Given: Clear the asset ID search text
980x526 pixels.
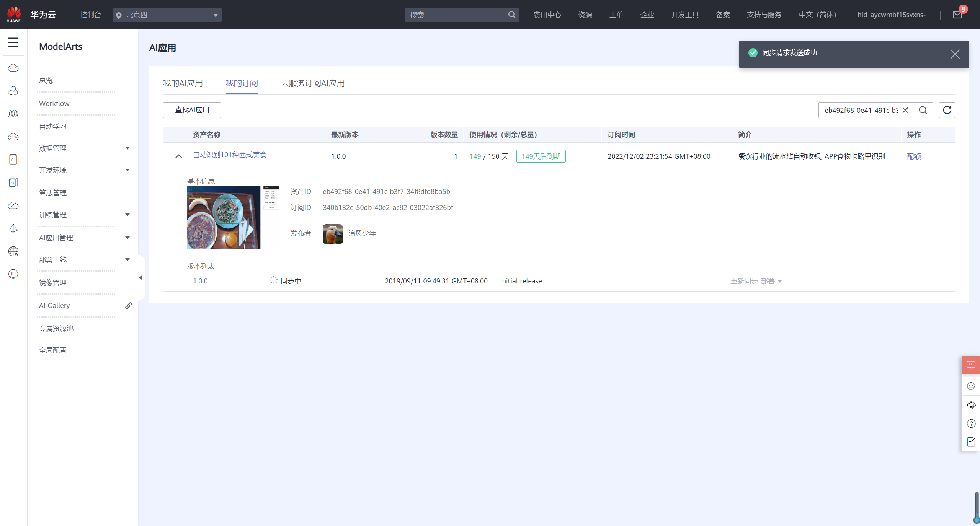Looking at the screenshot, I should 905,110.
